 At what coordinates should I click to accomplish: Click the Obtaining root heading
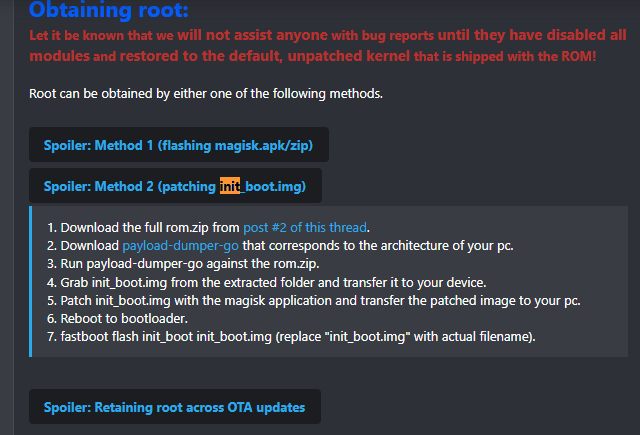coord(109,9)
